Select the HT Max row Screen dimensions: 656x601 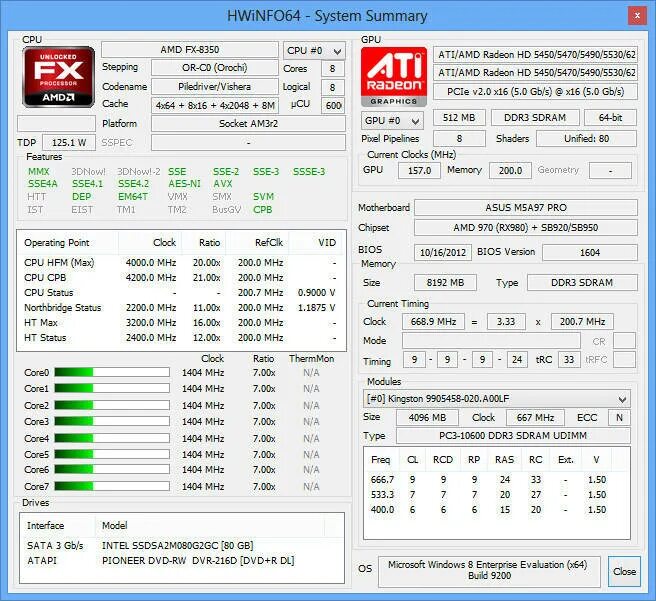(x=180, y=323)
